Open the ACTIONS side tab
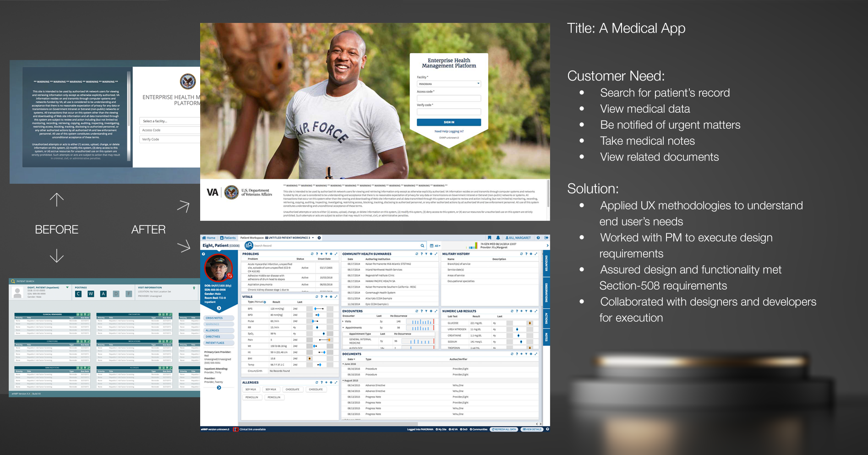This screenshot has width=868, height=455. click(x=546, y=318)
